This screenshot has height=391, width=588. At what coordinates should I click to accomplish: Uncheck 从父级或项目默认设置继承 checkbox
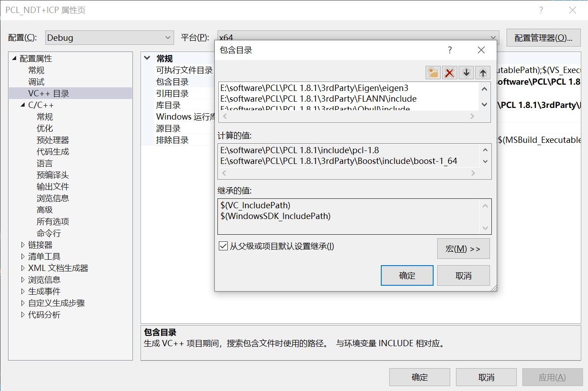coord(223,245)
